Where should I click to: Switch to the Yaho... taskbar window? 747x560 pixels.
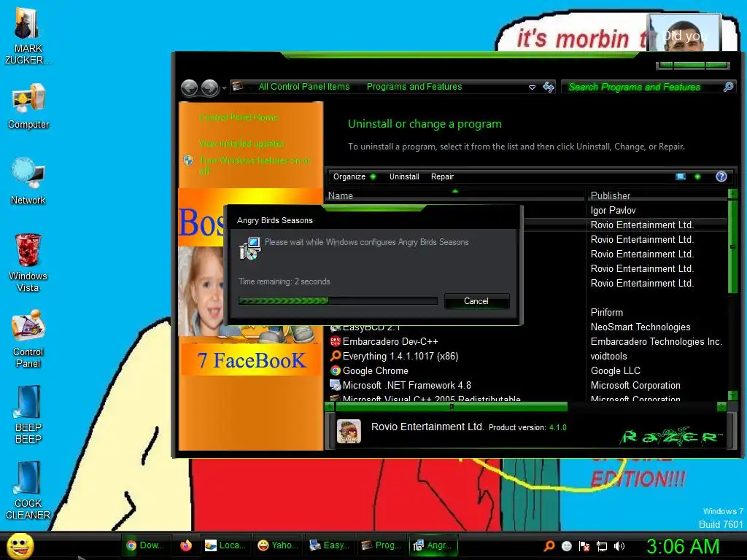click(278, 545)
